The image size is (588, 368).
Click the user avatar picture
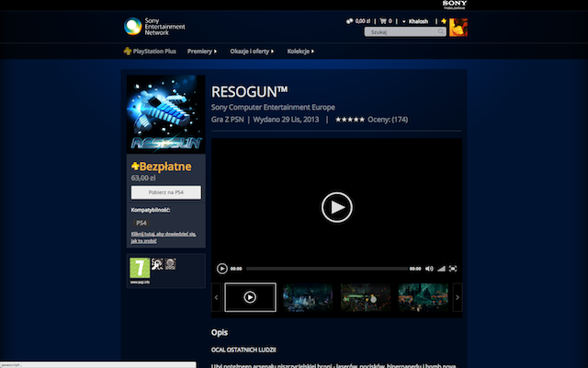458,26
